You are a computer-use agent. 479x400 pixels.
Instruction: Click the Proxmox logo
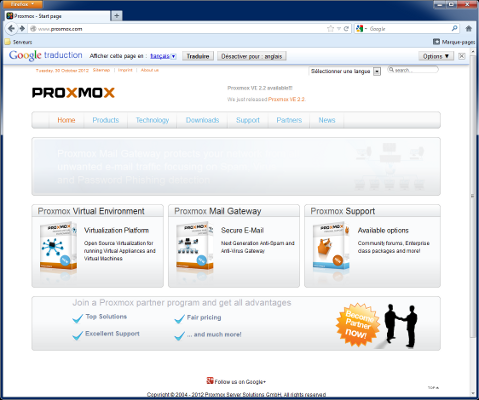(73, 92)
